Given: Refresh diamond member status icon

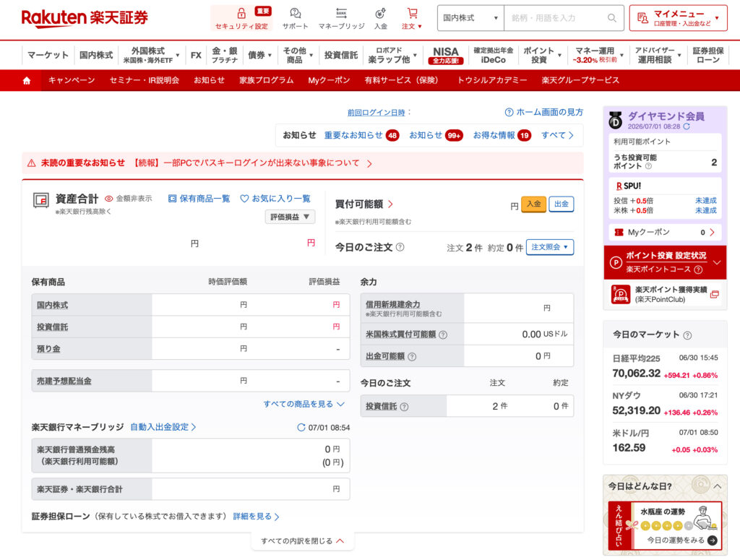Looking at the screenshot, I should pos(687,126).
